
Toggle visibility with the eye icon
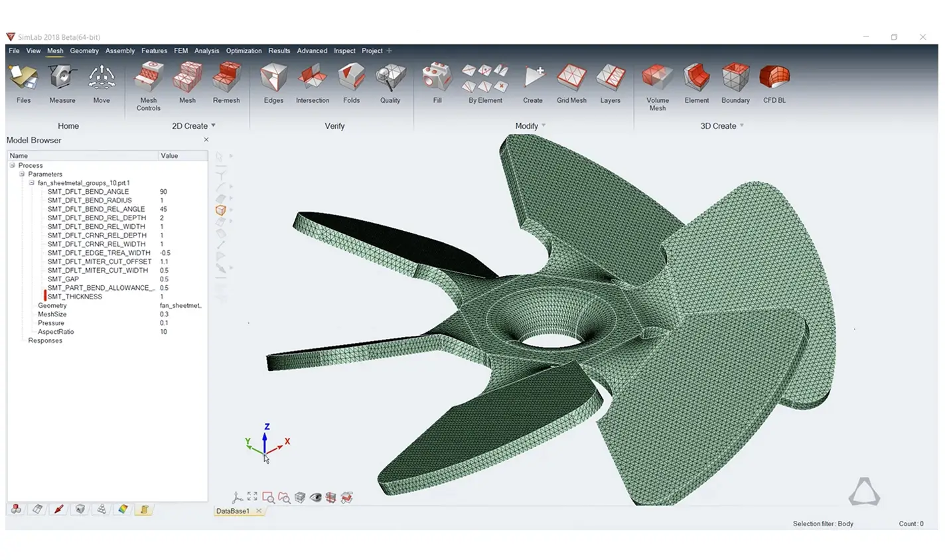(315, 498)
